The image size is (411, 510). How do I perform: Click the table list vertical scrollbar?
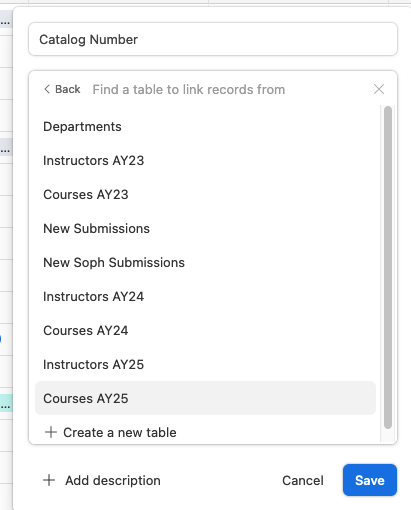388,267
